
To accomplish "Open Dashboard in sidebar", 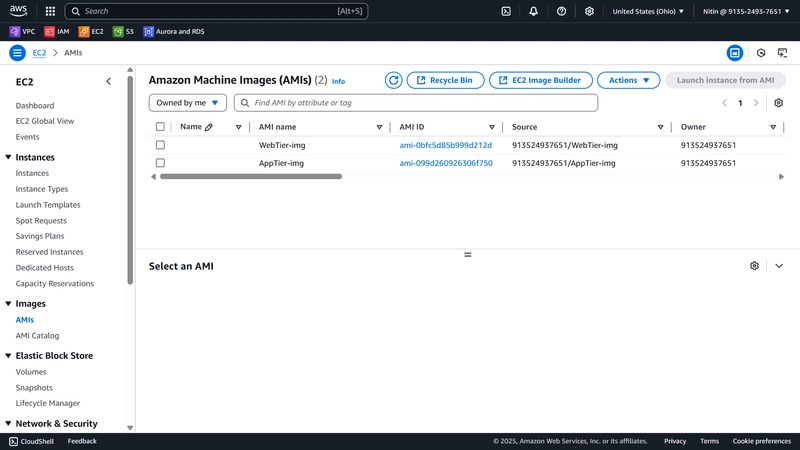I will tap(35, 106).
